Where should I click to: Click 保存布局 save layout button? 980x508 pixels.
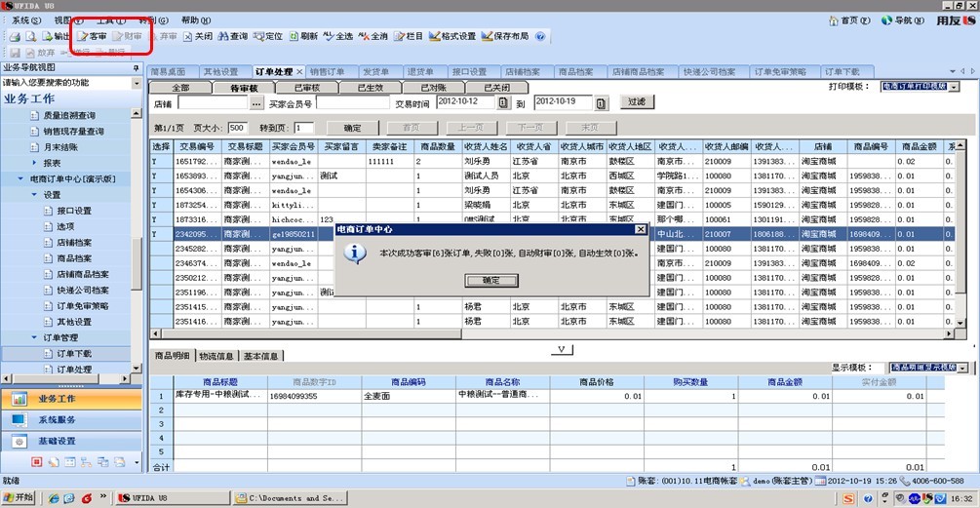(x=505, y=37)
